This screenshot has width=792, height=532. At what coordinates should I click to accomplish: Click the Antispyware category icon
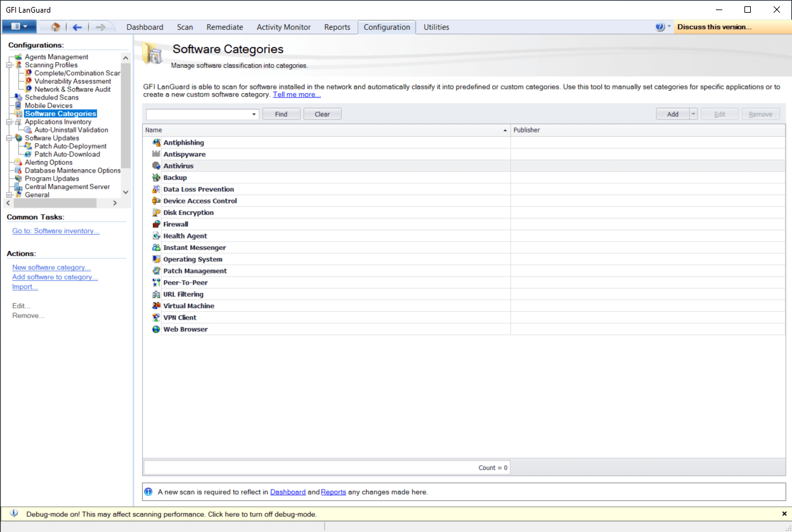[x=157, y=154]
